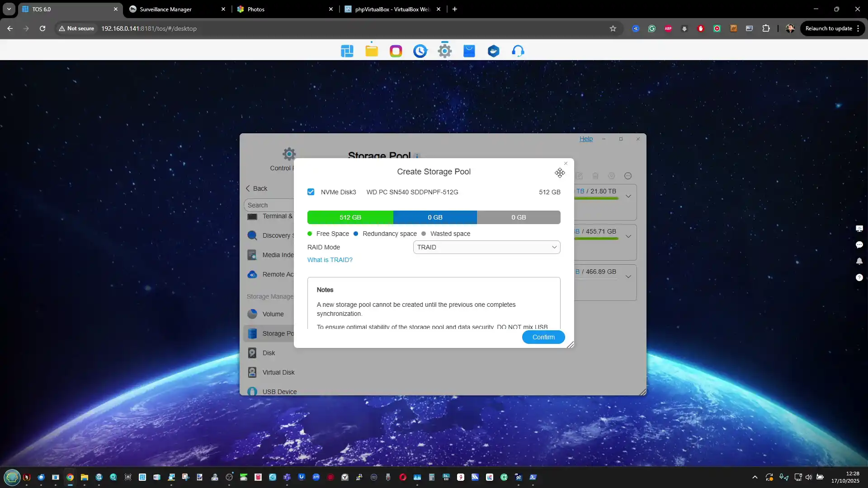Open the Backup clock icon in dock
868x488 pixels.
420,51
